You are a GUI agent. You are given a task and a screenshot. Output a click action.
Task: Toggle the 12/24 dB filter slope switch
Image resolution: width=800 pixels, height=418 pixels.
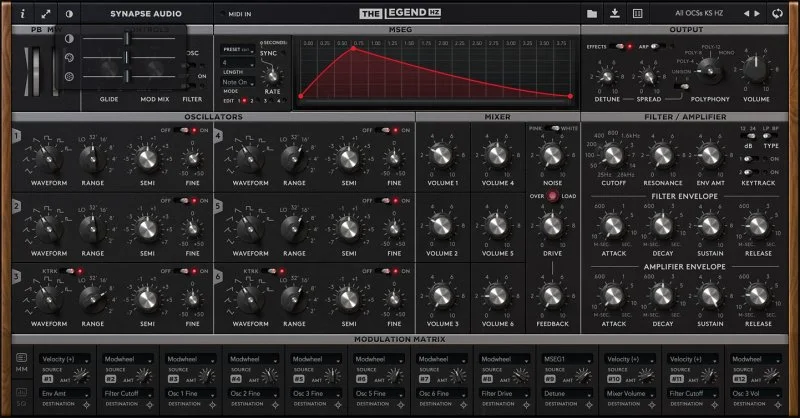pos(747,136)
